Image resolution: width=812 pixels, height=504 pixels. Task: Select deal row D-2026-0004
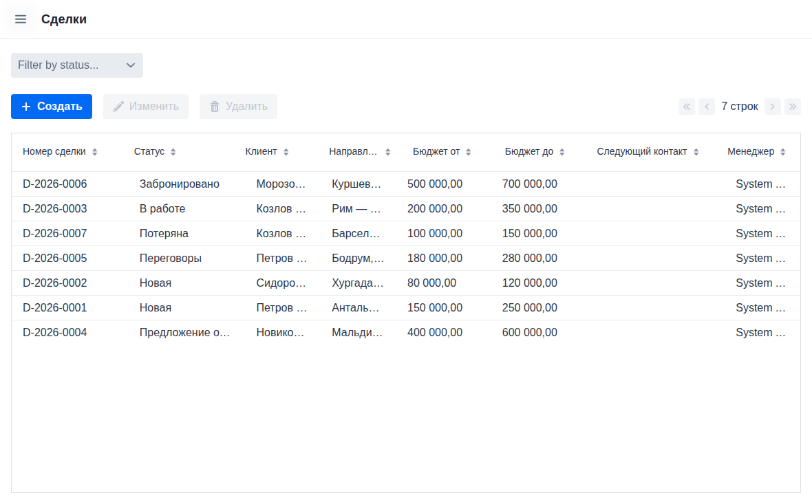55,333
